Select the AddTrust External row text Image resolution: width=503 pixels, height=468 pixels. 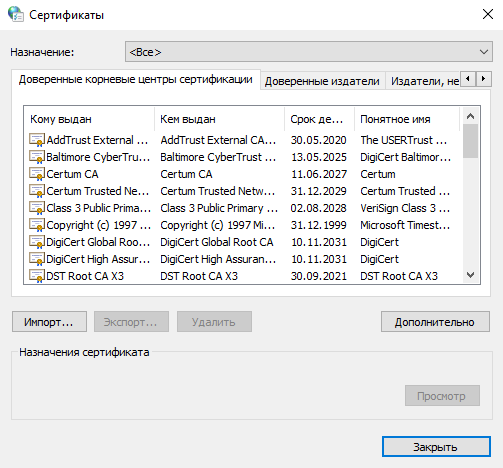click(97, 140)
